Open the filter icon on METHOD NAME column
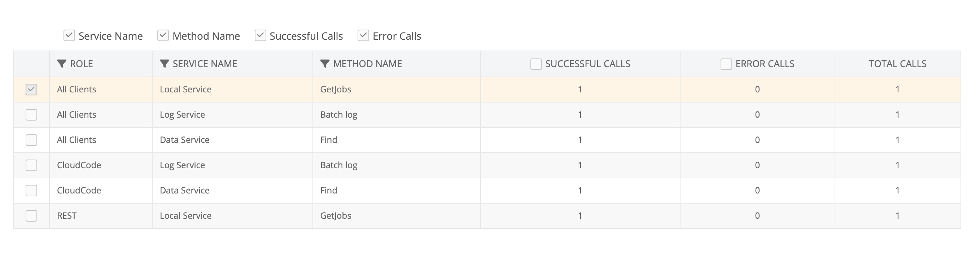 click(324, 64)
